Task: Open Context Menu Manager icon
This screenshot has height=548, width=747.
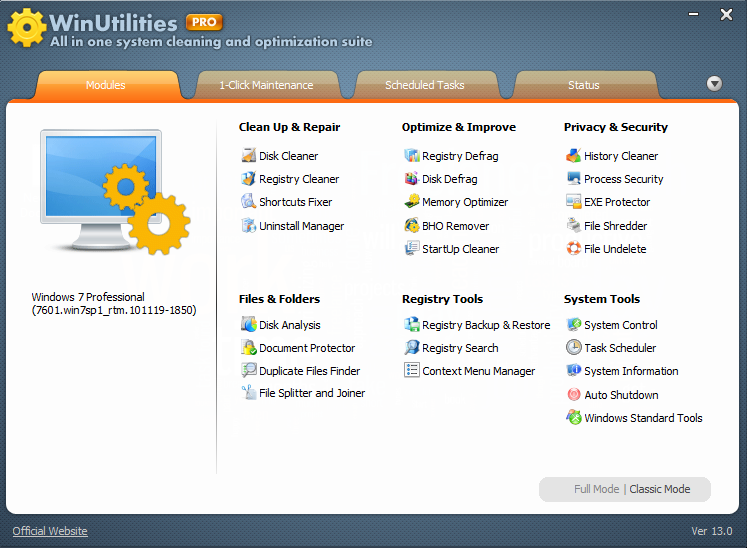Action: coord(412,370)
